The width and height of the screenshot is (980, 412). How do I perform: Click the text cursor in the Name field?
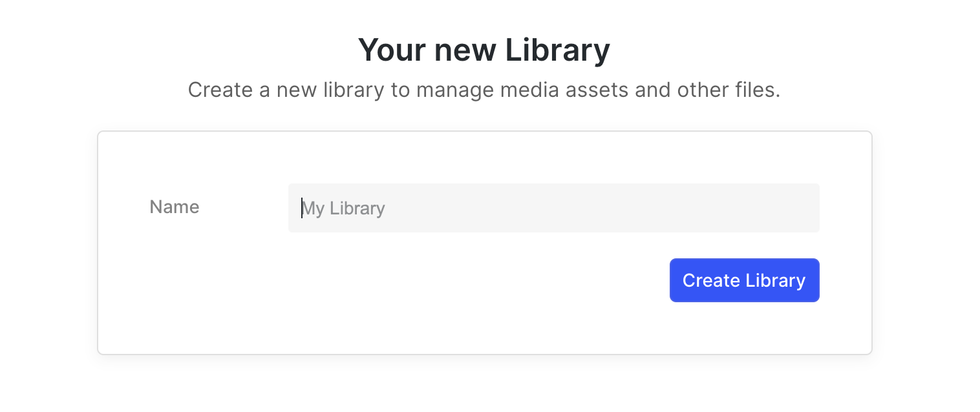302,208
